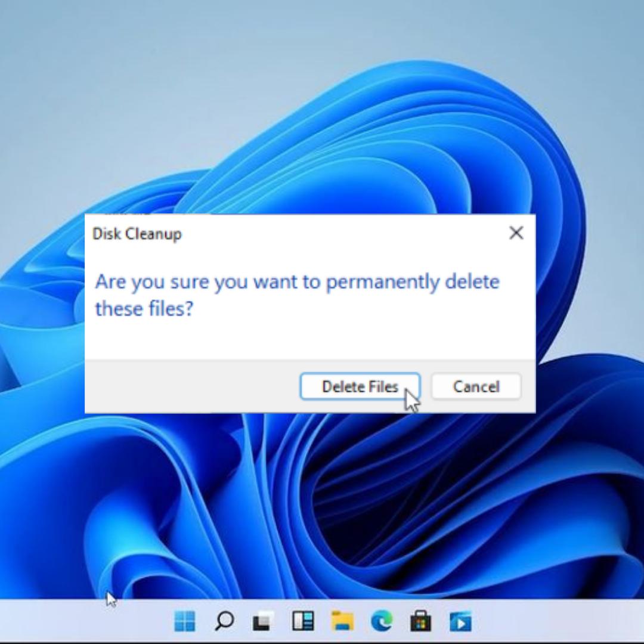The width and height of the screenshot is (644, 644).
Task: Launch the Movies & TV app
Action: tap(460, 622)
